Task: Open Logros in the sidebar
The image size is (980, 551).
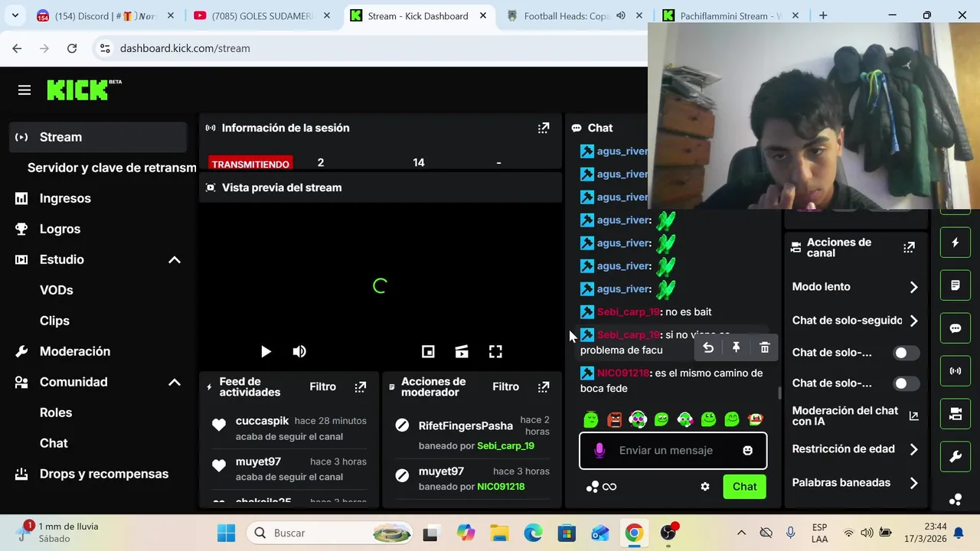Action: click(x=60, y=229)
